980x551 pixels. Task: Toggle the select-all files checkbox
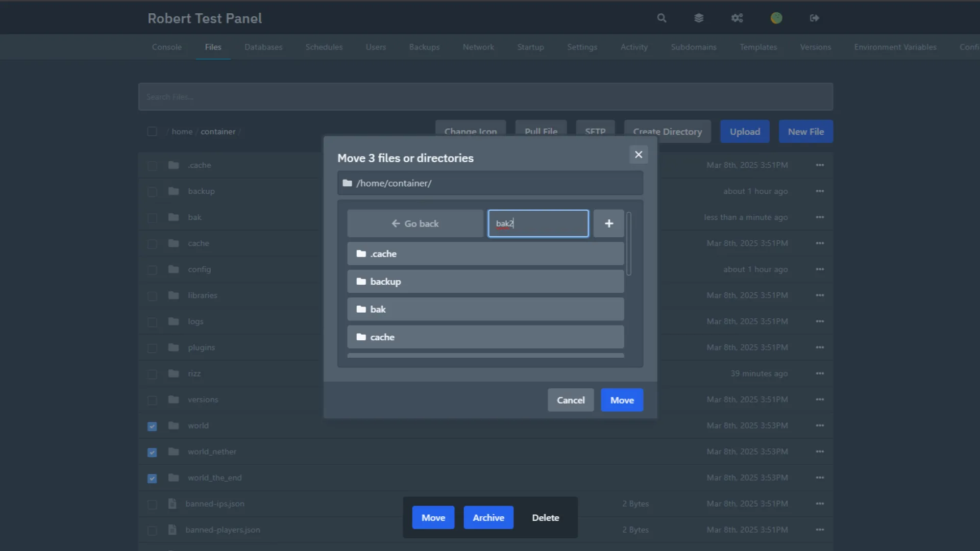152,132
